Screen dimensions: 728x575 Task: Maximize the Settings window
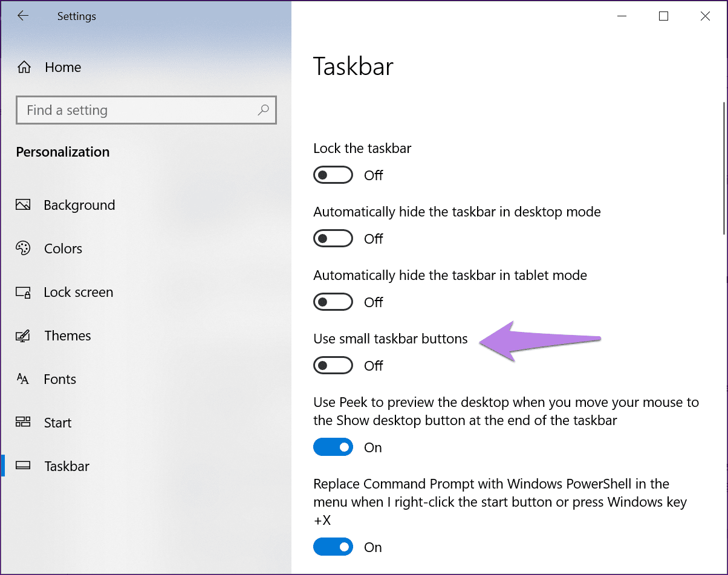click(663, 16)
